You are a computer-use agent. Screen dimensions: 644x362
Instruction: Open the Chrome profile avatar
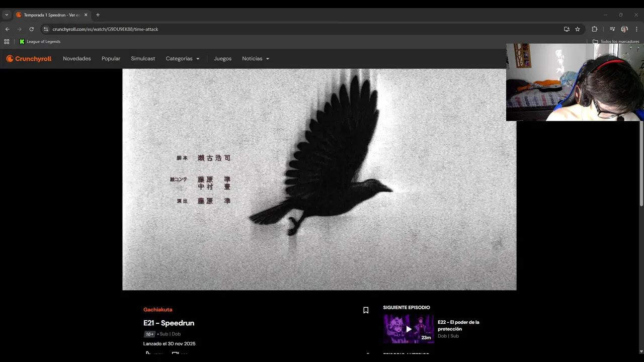[x=624, y=29]
